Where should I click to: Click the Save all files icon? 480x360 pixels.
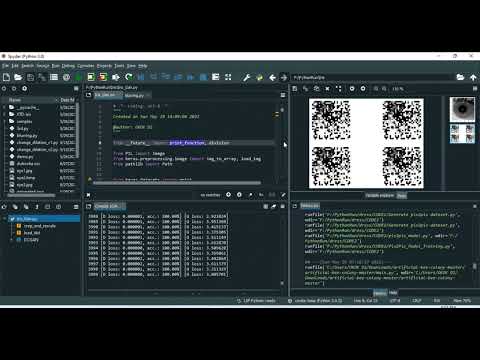(42, 77)
